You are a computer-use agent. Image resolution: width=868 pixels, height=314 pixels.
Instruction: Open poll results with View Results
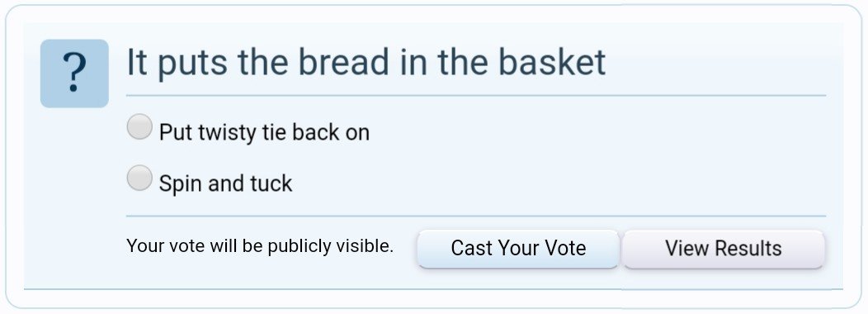pyautogui.click(x=724, y=249)
